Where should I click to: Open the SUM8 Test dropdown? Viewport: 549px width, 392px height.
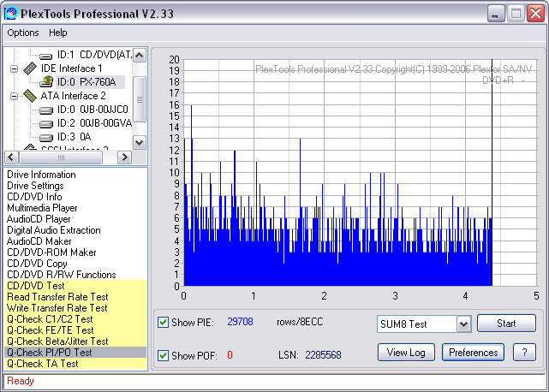tap(464, 324)
